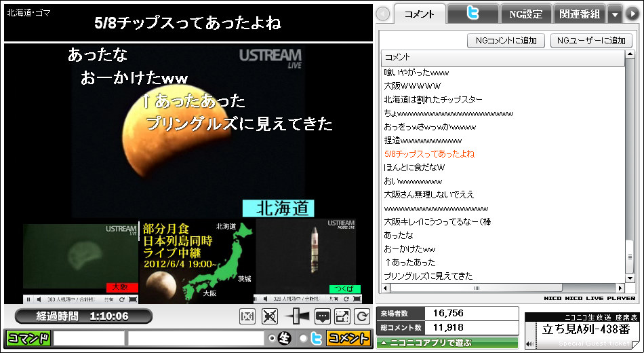644x353 pixels.
Task: Fullscreen the 大阪 Ustream feed
Action: coord(133,299)
